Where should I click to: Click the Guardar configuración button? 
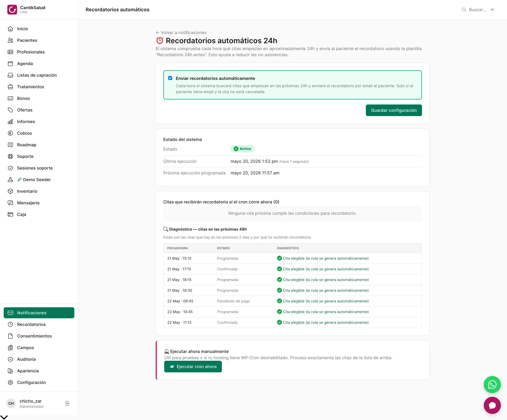coord(394,110)
